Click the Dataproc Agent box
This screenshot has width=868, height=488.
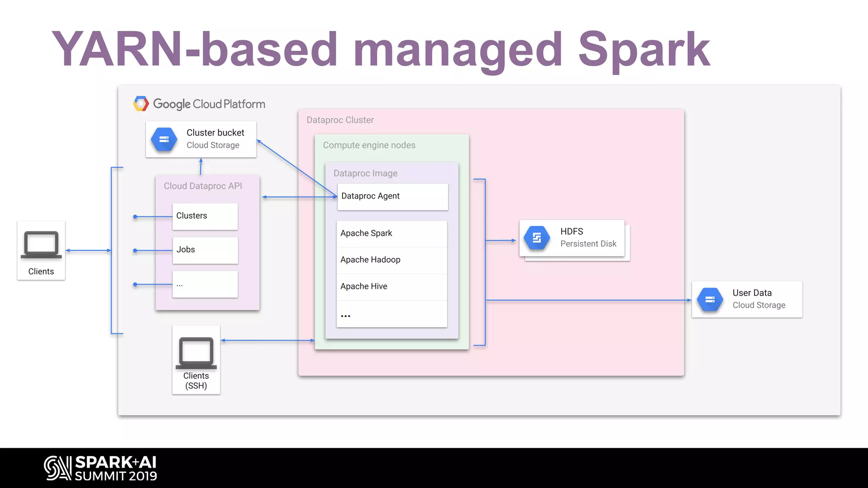coord(392,197)
